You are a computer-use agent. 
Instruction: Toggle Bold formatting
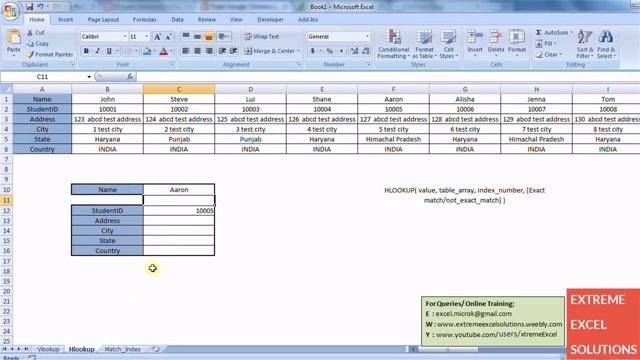pos(86,51)
